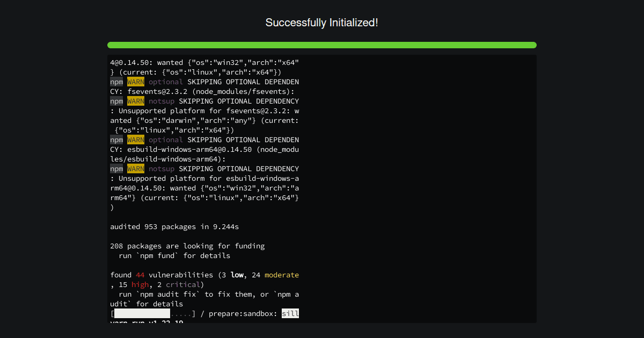The image size is (644, 338).
Task: Click the npm badge beside the last WARN
Action: point(116,168)
